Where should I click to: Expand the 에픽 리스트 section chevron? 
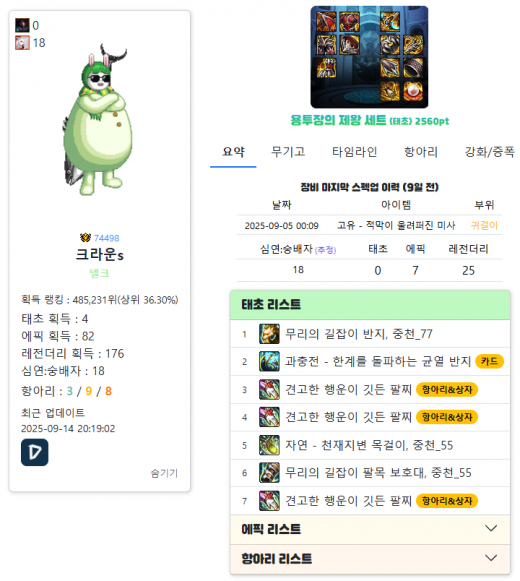tap(491, 528)
